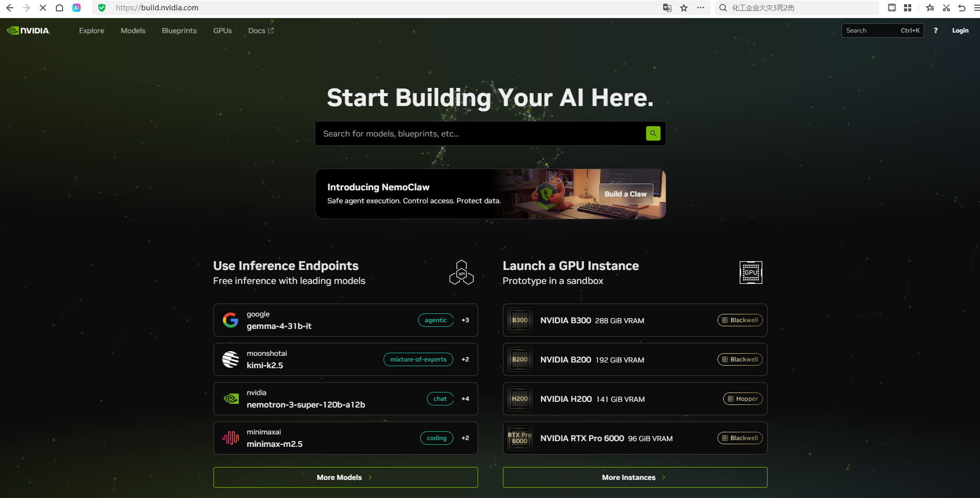
Task: Open the Blueprints menu
Action: (x=179, y=31)
